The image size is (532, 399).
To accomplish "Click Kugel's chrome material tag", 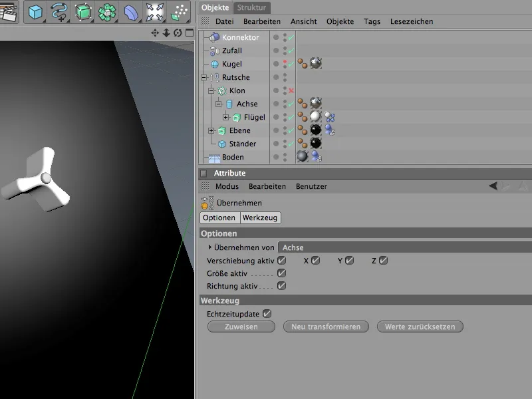I will [x=315, y=63].
